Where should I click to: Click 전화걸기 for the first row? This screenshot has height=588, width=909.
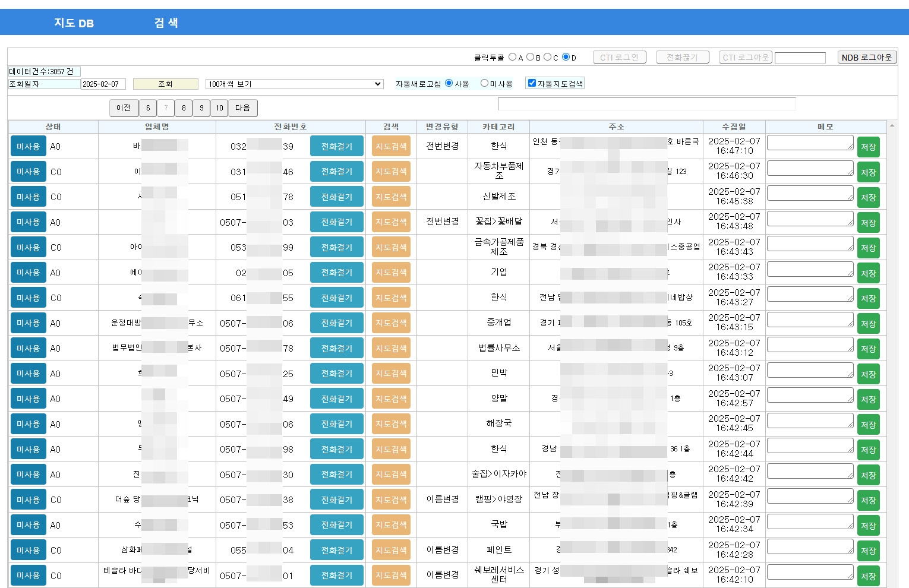pos(337,146)
